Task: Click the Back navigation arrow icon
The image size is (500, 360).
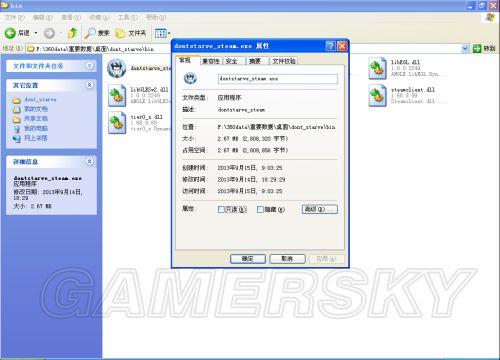Action: coord(10,33)
